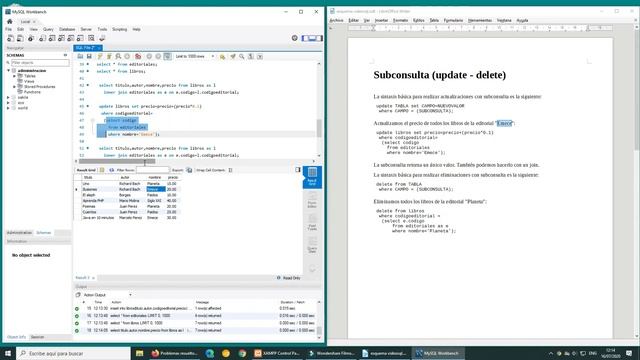Image resolution: width=640 pixels, height=360 pixels.
Task: Open the object inspector icon in main toolbar
Action: [x=31, y=38]
